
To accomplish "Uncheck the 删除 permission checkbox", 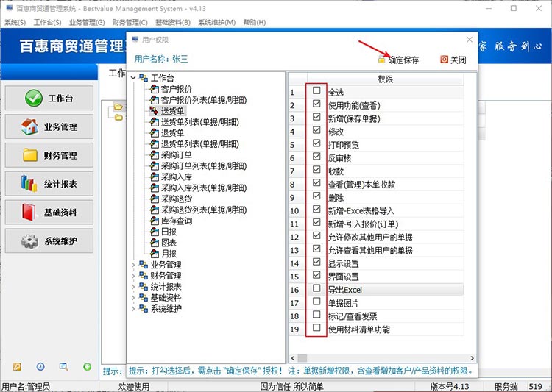I will pos(316,196).
